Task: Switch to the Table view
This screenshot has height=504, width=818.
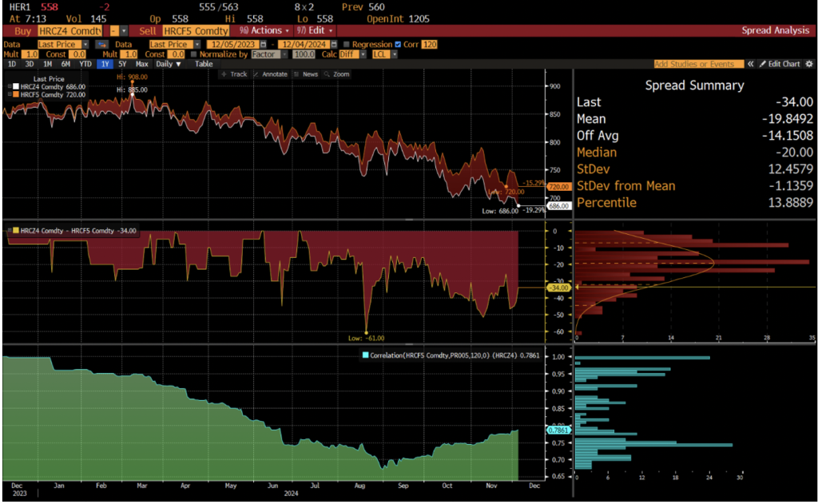Action: pos(204,63)
